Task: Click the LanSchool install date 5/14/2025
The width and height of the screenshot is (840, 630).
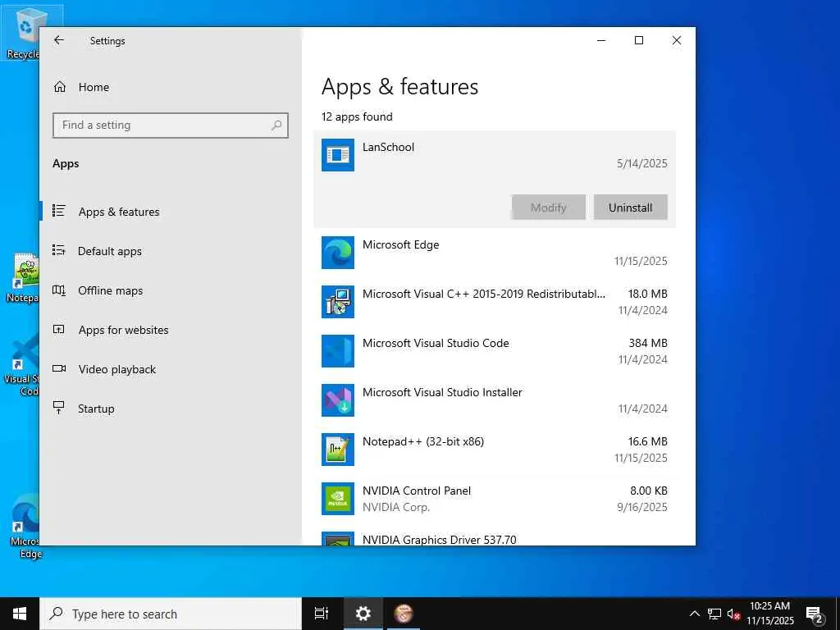Action: tap(641, 163)
